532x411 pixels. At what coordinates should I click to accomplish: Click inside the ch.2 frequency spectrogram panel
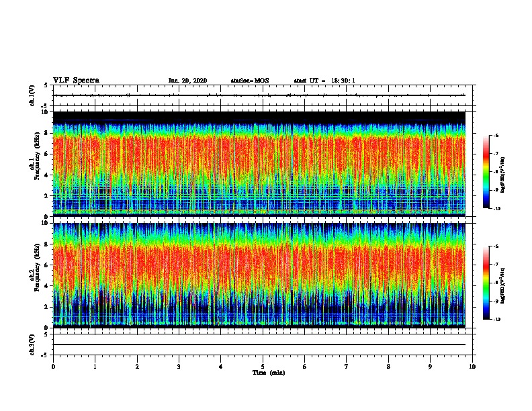tap(259, 275)
